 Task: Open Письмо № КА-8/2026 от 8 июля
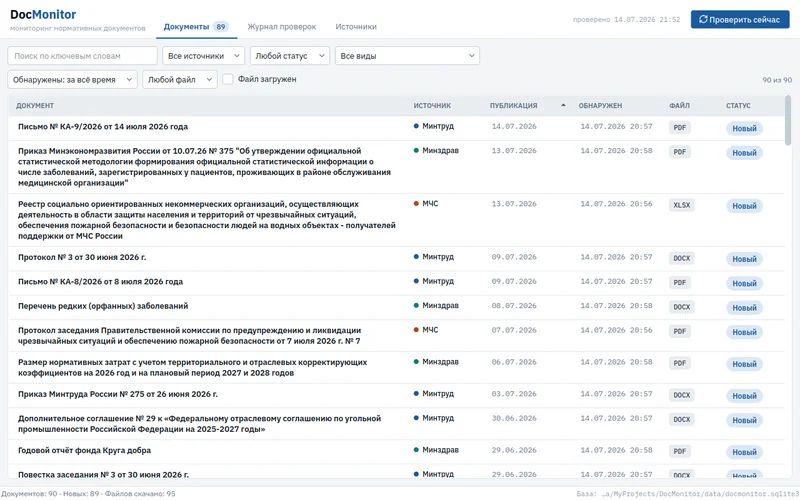coord(101,282)
